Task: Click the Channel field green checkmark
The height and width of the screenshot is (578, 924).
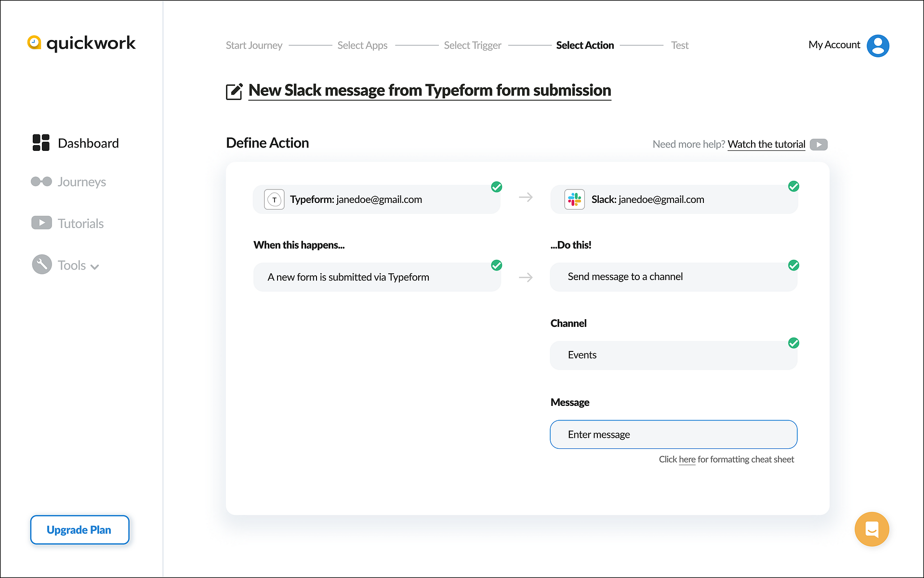Action: point(794,343)
